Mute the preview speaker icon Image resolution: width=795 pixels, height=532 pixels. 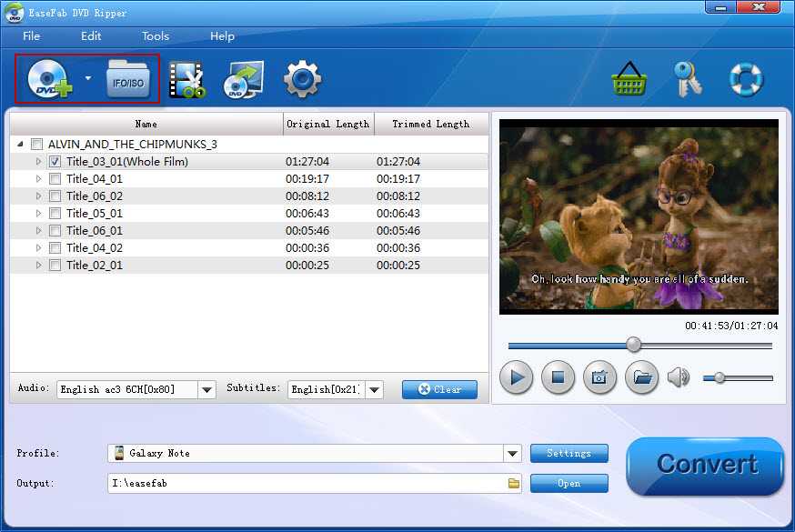click(679, 377)
